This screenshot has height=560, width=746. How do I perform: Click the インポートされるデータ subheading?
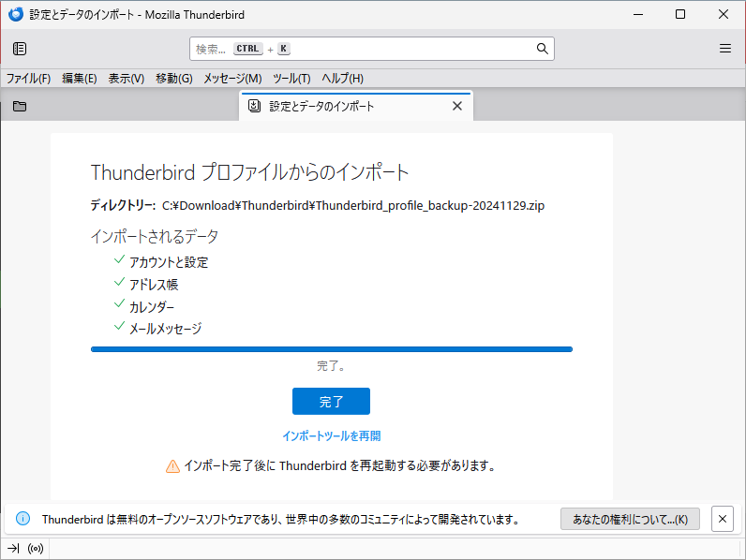click(x=155, y=236)
